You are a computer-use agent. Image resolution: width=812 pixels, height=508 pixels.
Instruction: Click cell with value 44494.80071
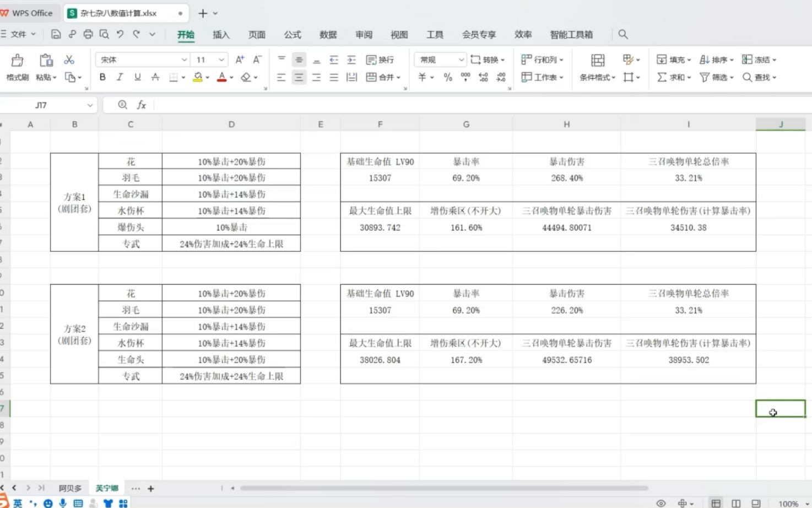[x=567, y=228]
